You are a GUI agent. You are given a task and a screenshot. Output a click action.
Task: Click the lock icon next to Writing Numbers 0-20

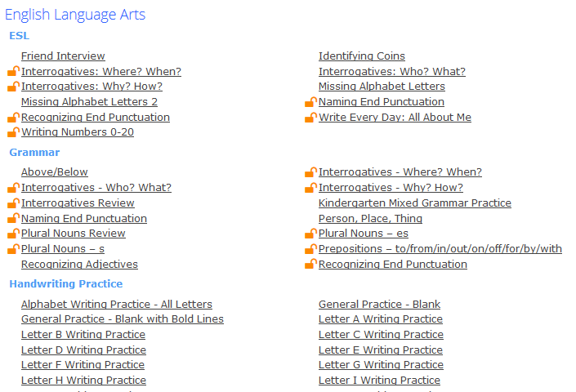click(x=14, y=131)
